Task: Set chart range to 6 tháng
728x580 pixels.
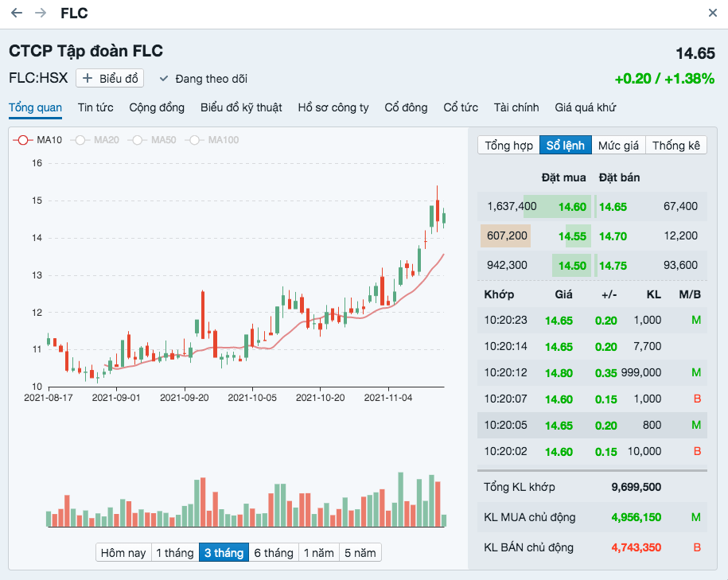Action: tap(274, 553)
